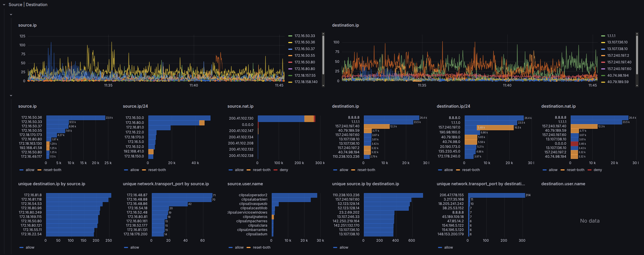Click the purple color marker for 172.16.80.80

pyautogui.click(x=290, y=69)
